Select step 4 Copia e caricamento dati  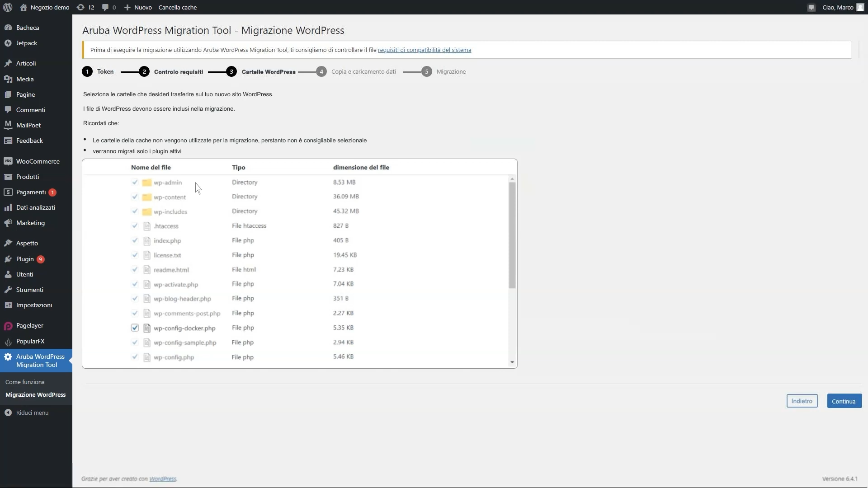(x=356, y=71)
